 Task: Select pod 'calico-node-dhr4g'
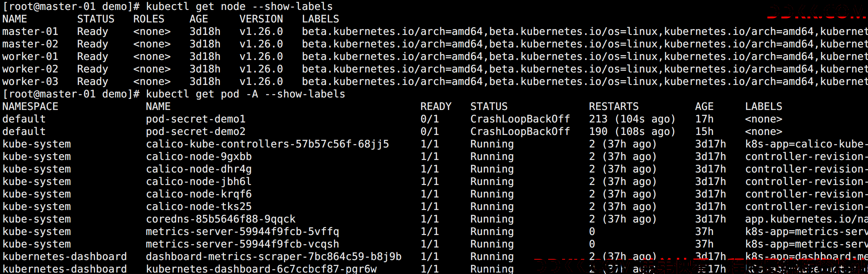pyautogui.click(x=199, y=169)
